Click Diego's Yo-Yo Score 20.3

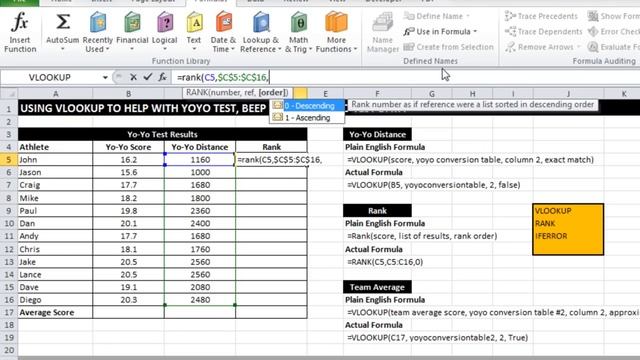pyautogui.click(x=128, y=300)
